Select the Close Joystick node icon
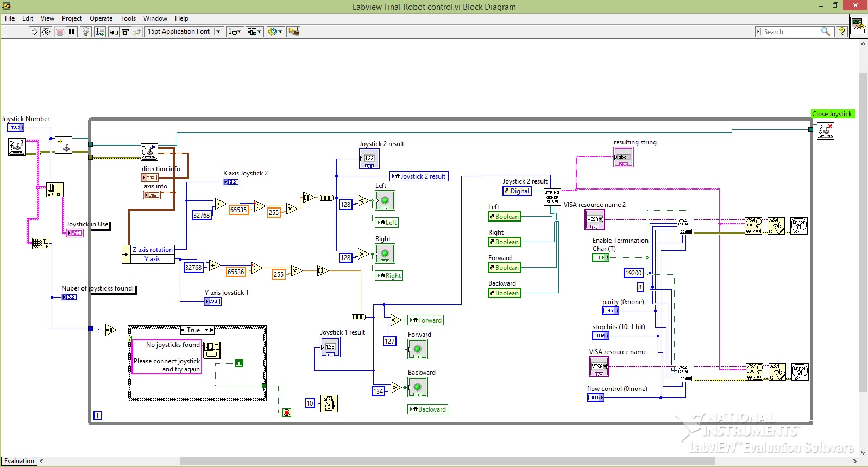 pos(826,131)
